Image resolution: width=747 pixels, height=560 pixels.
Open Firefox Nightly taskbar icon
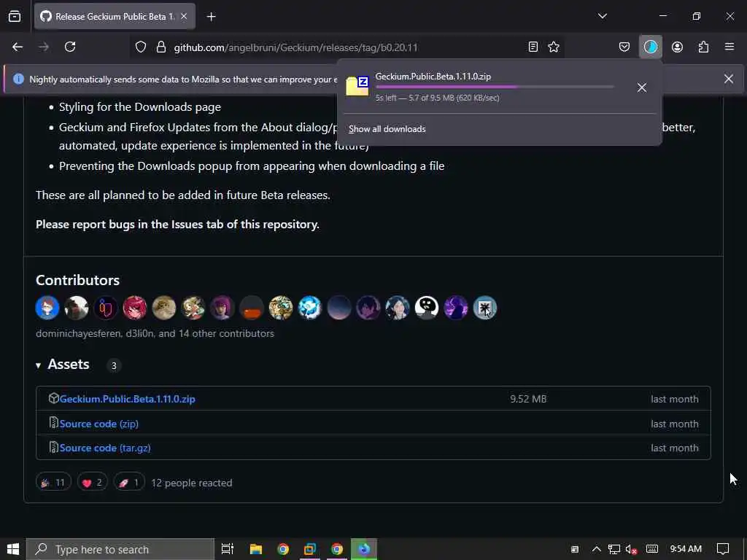coord(364,549)
